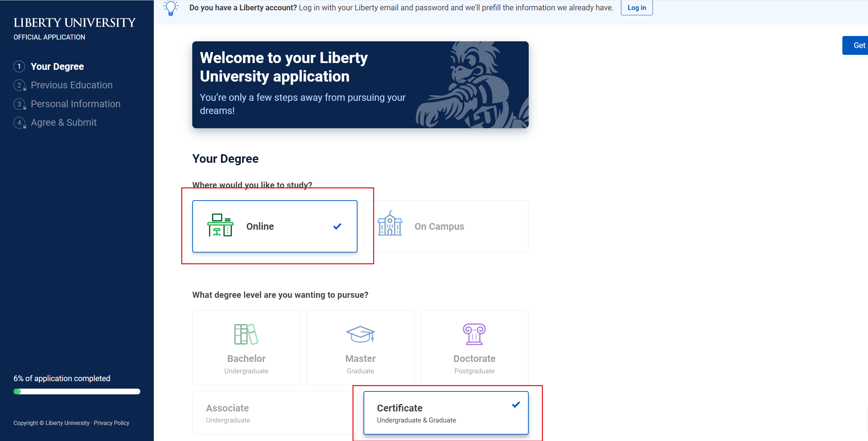Viewport: 868px width, 441px height.
Task: Expand the Personal Information step
Action: pyautogui.click(x=75, y=104)
